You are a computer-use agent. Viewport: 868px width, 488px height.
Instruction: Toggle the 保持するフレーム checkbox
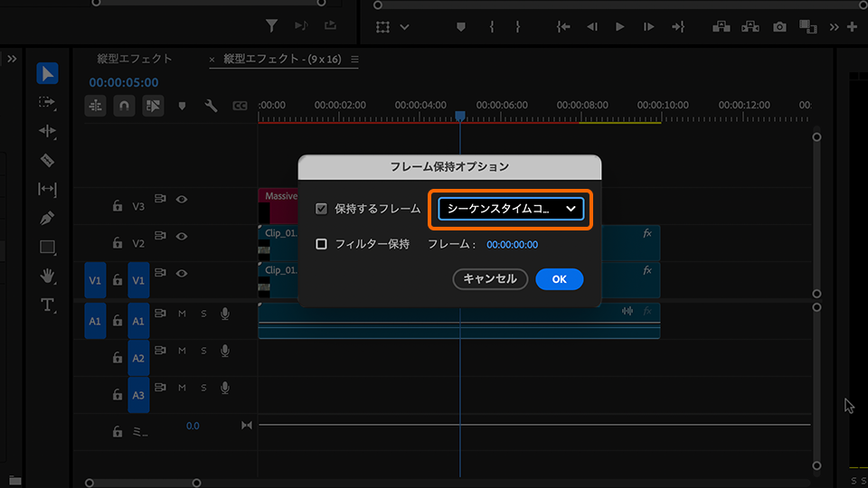point(321,209)
